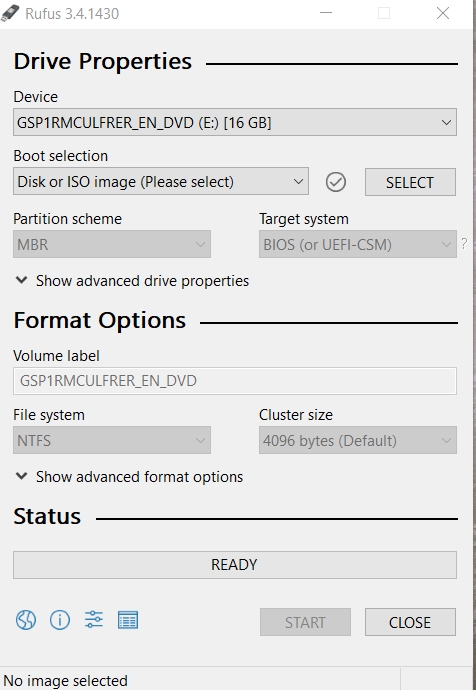Click the START button
Viewport: 476px width, 690px height.
point(305,622)
